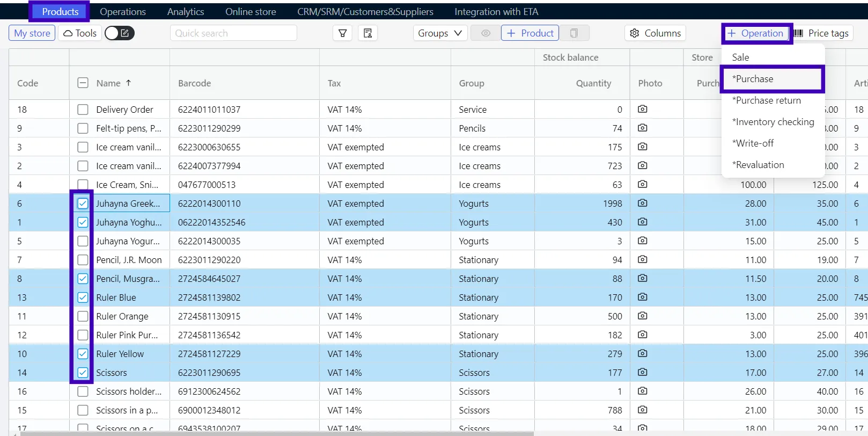
Task: Open photo camera icon for Scissors in a p row
Action: [x=642, y=410]
